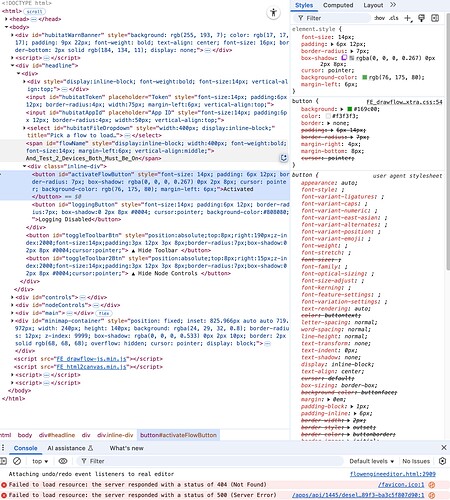The height and width of the screenshot is (500, 450).
Task: Expand background shorthand in button rule
Action: tap(342, 109)
